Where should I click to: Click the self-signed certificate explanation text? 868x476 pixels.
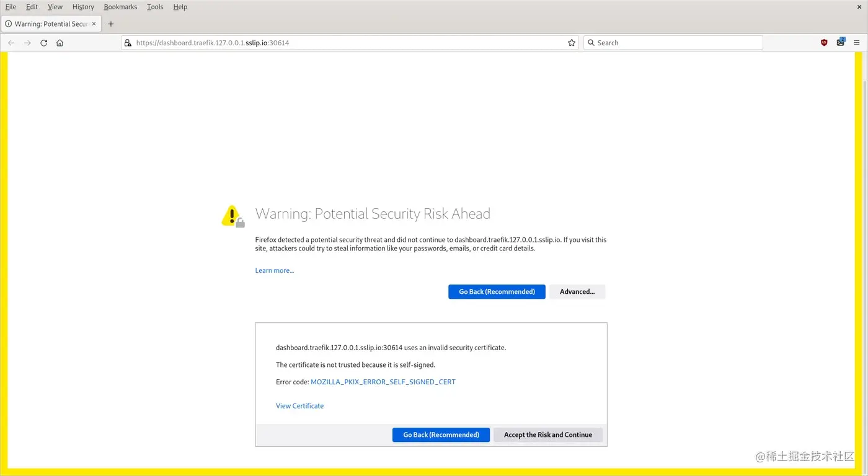[355, 365]
